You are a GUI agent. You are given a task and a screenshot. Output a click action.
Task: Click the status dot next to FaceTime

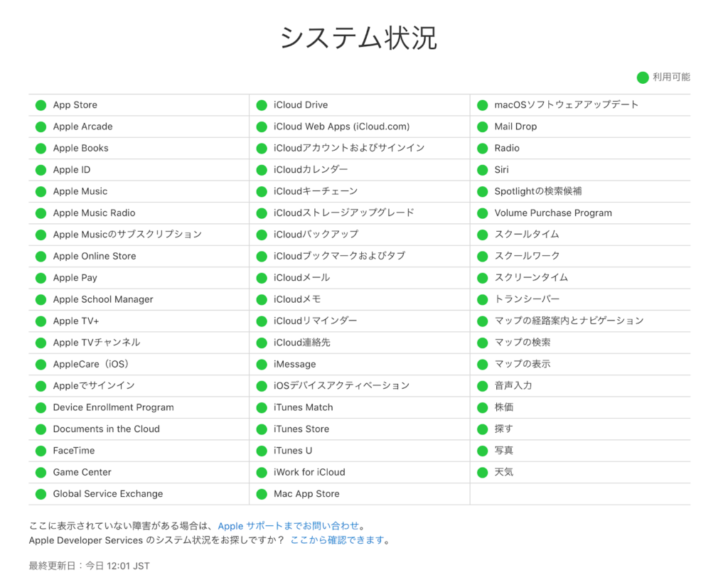[x=41, y=451]
